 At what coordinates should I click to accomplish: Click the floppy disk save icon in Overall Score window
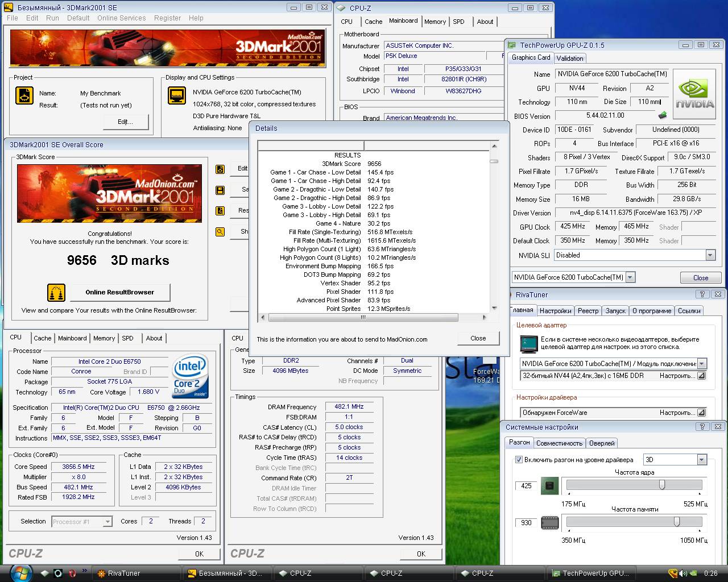tap(220, 190)
